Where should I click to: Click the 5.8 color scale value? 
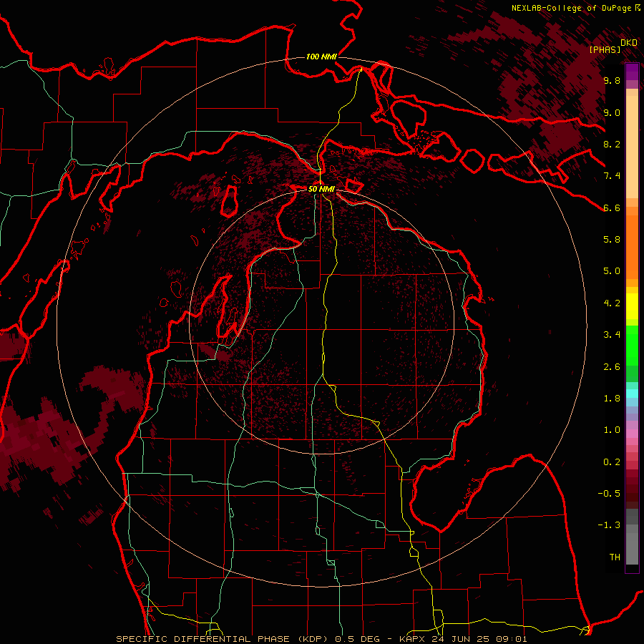click(612, 240)
